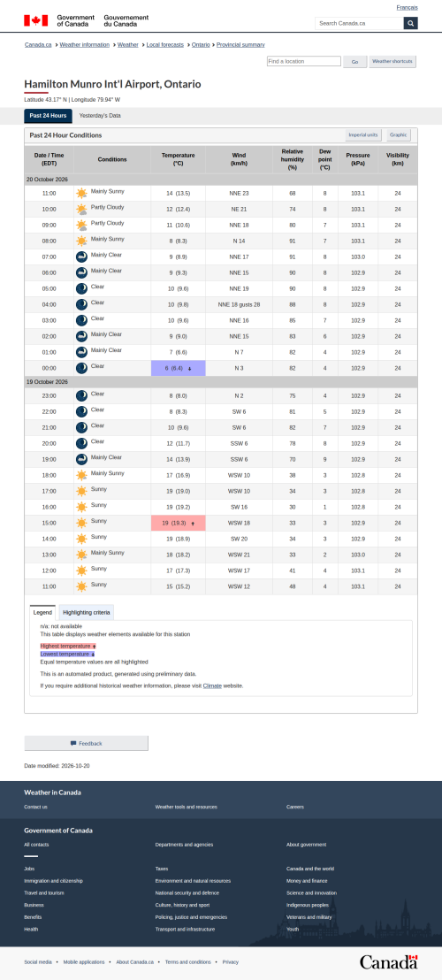Click the Mainly Sunny icon at 11:00 on 20 October
Image resolution: width=442 pixels, height=980 pixels.
coord(82,193)
